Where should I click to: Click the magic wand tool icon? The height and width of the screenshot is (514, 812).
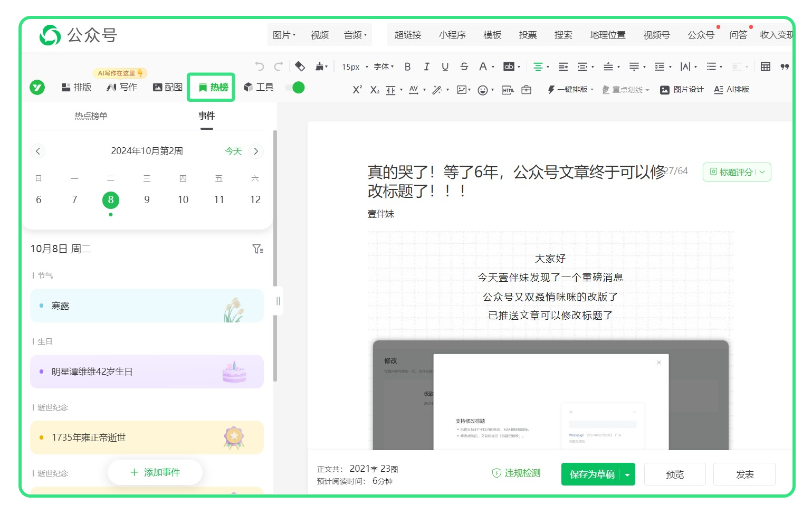point(437,90)
